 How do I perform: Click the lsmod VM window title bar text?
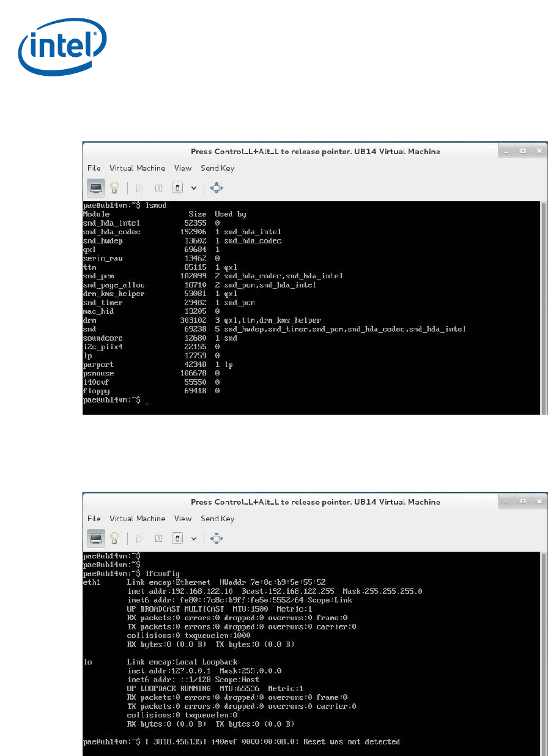315,152
